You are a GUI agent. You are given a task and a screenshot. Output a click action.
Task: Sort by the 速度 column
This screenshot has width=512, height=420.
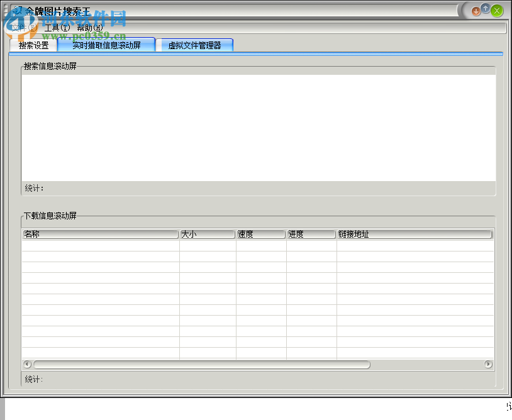point(260,234)
